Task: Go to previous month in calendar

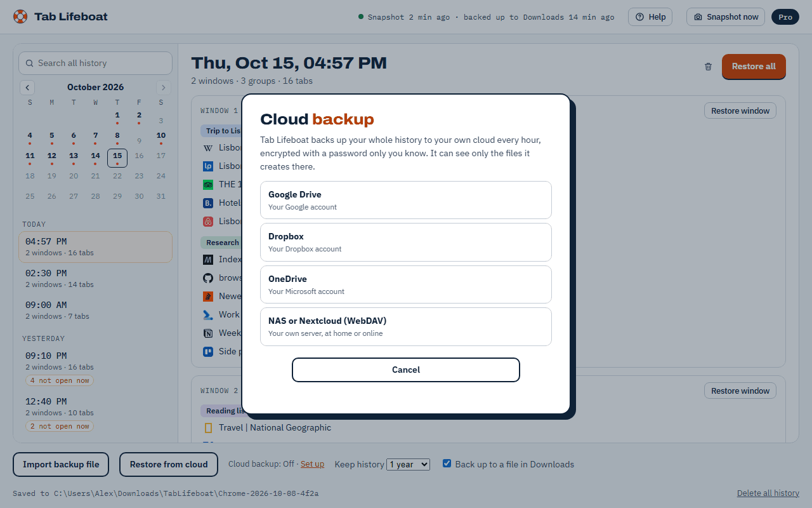Action: click(27, 88)
